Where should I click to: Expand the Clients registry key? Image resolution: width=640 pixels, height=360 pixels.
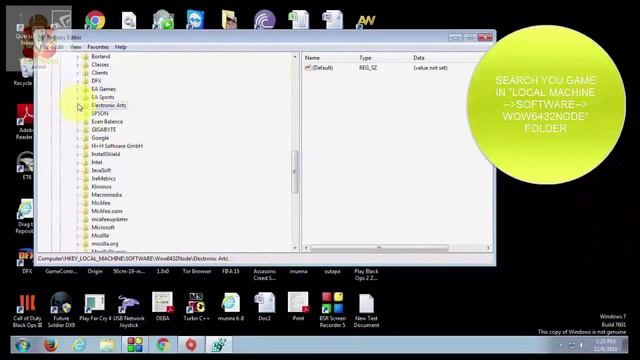pyautogui.click(x=78, y=73)
